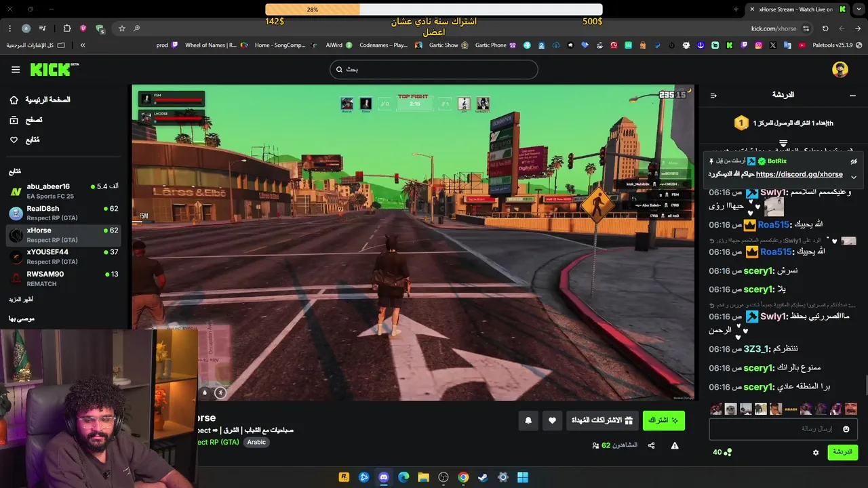Open abu_abeer16 channel from followed list
Screen dimensions: 868x488
tap(64, 191)
